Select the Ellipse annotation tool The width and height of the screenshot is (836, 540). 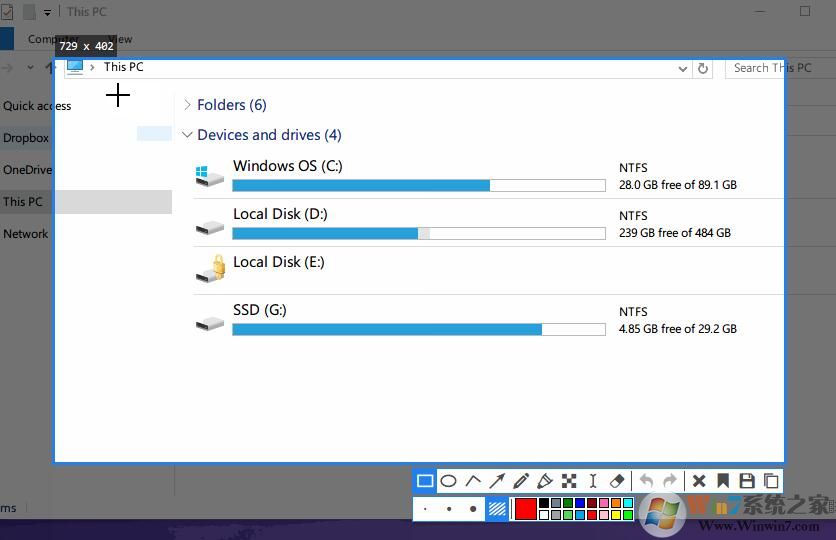click(448, 481)
